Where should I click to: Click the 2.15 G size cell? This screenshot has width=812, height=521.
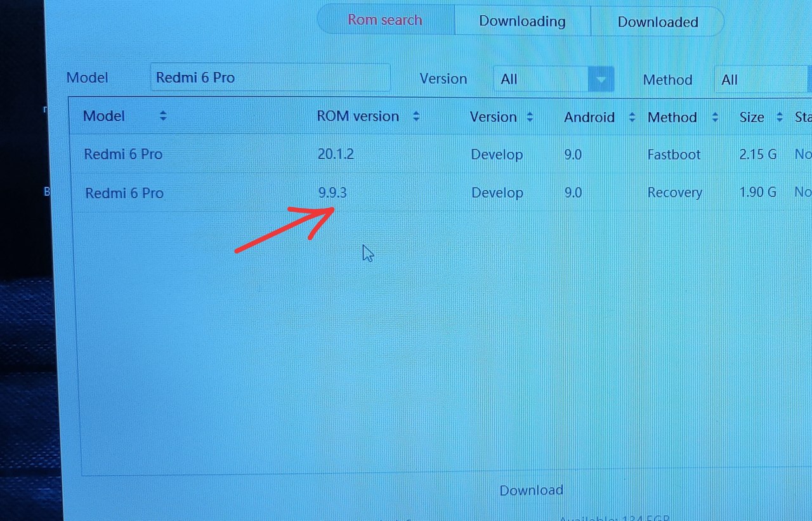(x=758, y=155)
